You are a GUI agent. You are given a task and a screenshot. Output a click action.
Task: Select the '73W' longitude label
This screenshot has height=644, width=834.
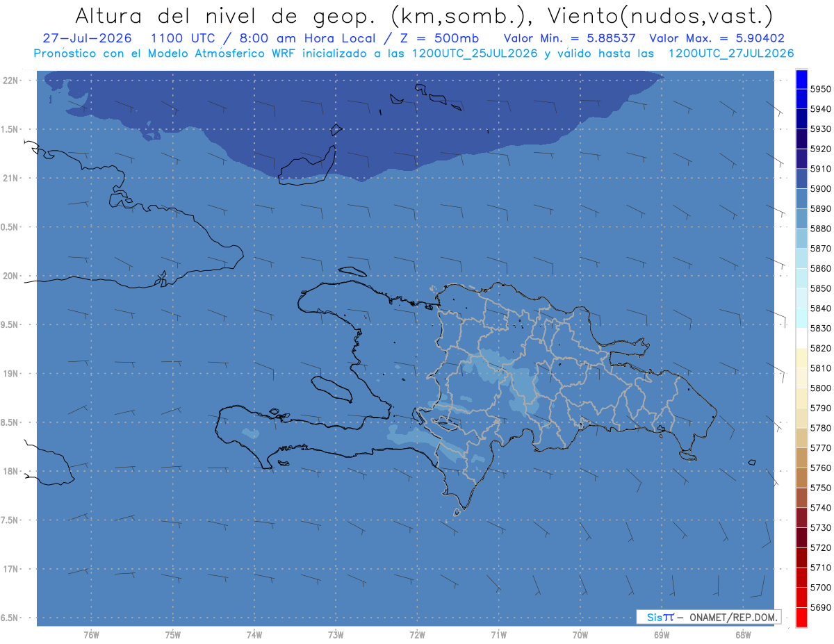[336, 635]
